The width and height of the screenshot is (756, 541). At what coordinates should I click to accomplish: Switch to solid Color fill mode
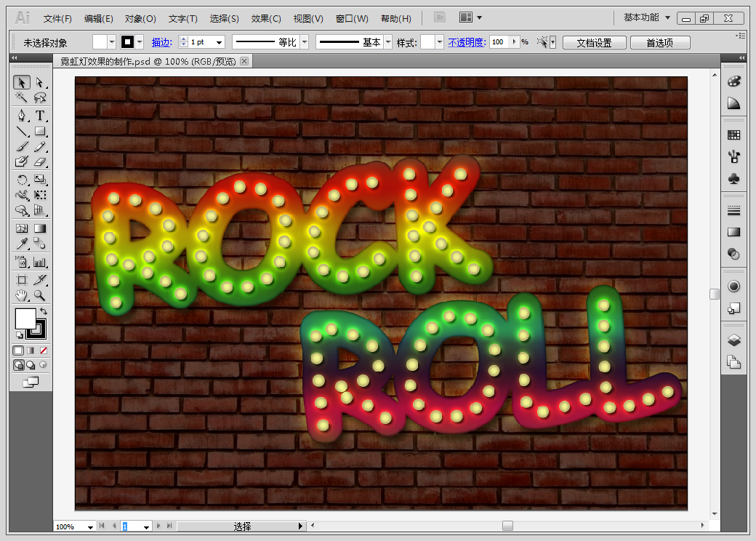pyautogui.click(x=18, y=350)
